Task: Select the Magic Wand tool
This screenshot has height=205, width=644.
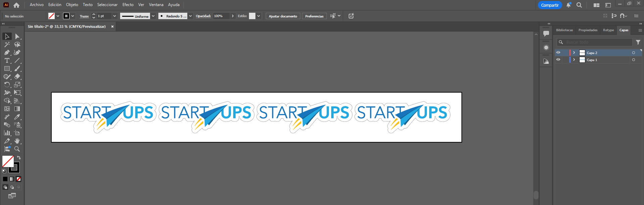Action: [x=7, y=44]
